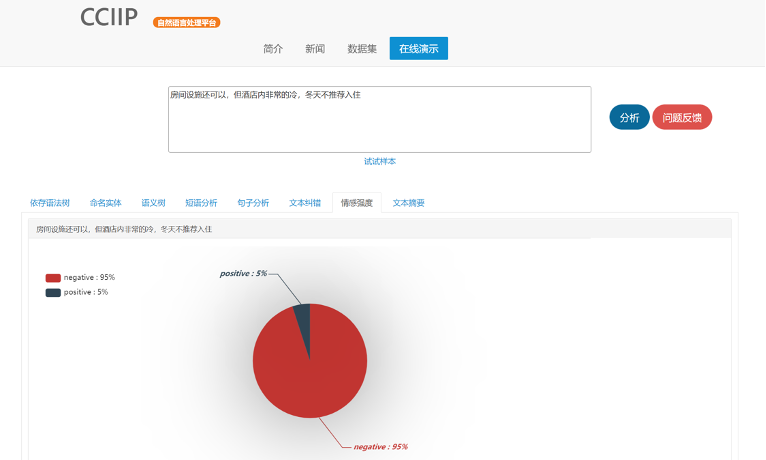This screenshot has width=766, height=460.
Task: Click the CCIIP logo
Action: pos(108,18)
